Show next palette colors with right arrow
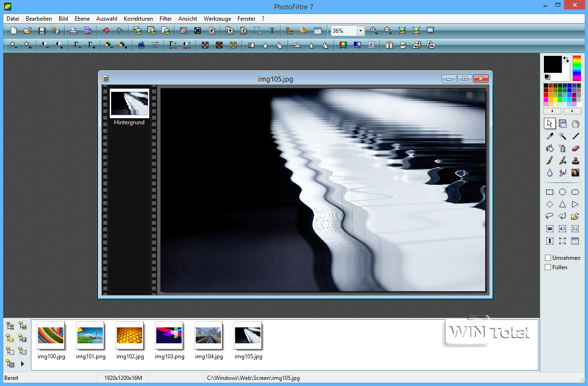The height and width of the screenshot is (386, 588). [x=572, y=111]
